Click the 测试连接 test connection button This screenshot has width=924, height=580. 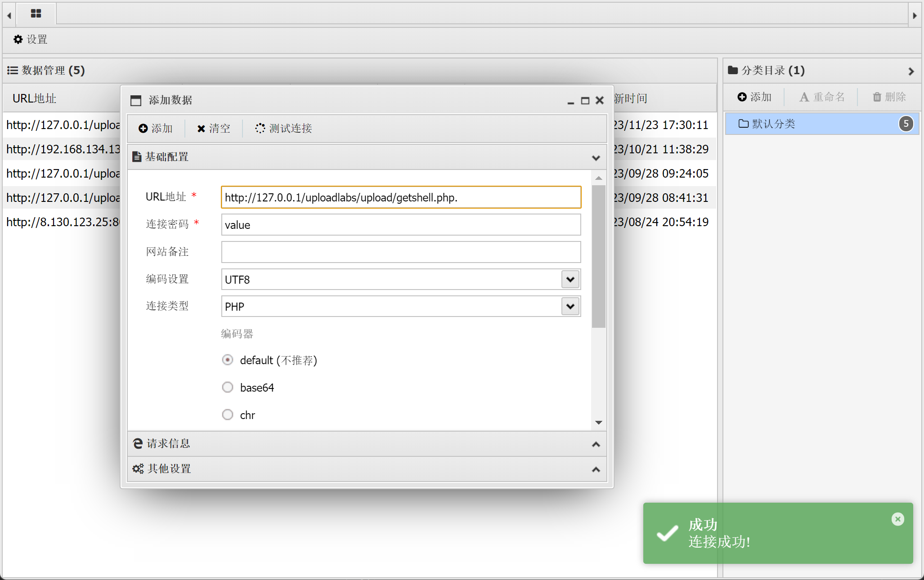[x=284, y=129]
